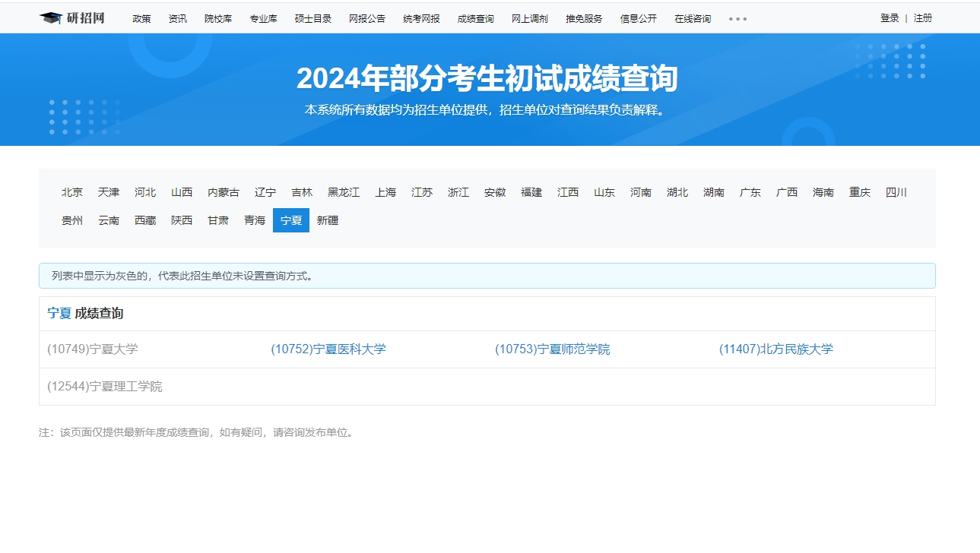Screen dimensions: 980x553
Task: Open 信息公开 navigation item
Action: (638, 19)
